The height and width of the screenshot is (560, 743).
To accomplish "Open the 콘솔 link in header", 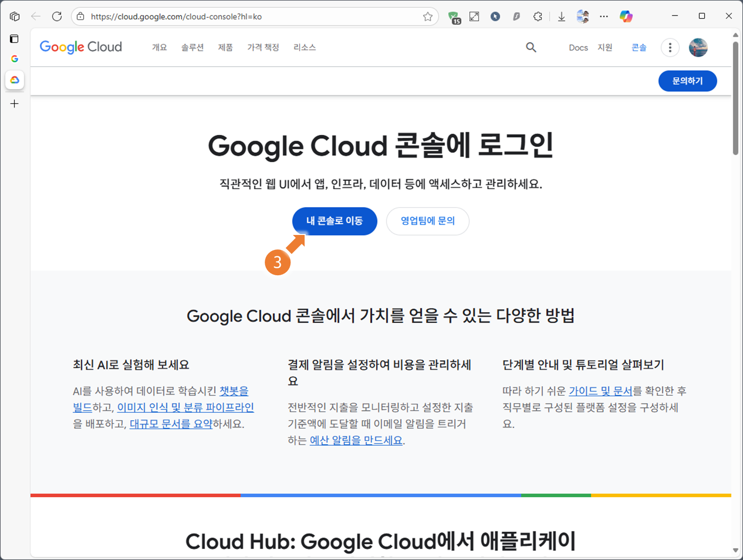I will tap(639, 47).
